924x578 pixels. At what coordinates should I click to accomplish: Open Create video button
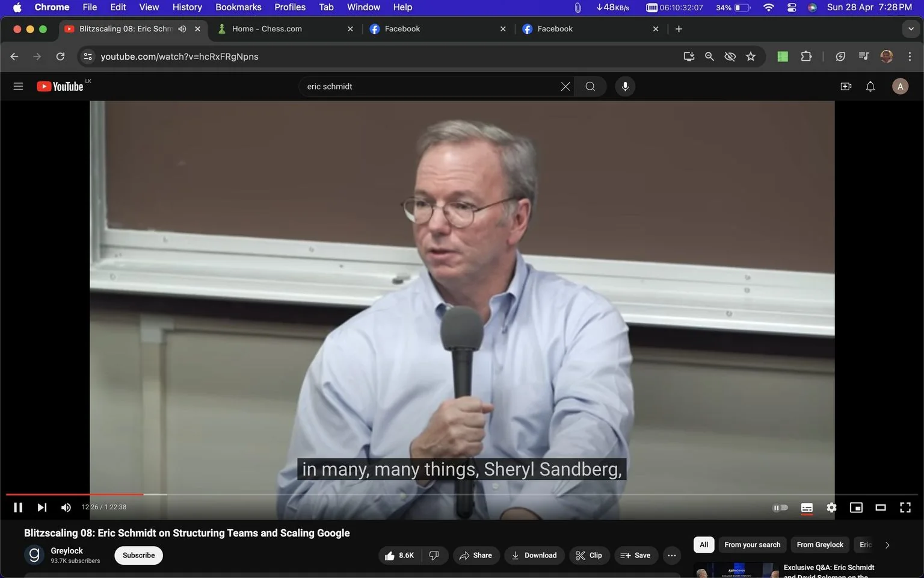click(x=846, y=86)
